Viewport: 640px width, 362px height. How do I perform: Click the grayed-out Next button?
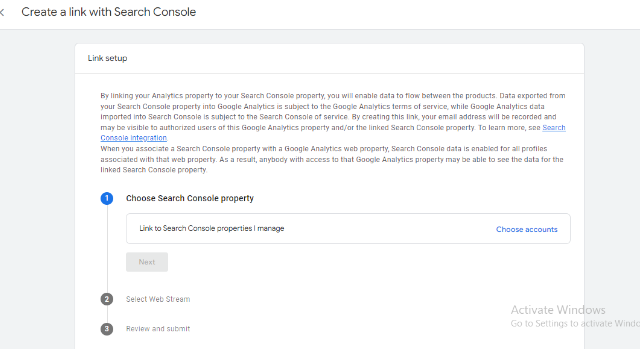(147, 262)
